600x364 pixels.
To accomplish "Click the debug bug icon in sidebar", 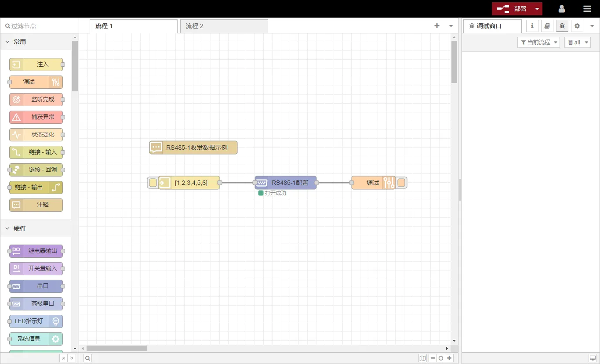I will (562, 26).
